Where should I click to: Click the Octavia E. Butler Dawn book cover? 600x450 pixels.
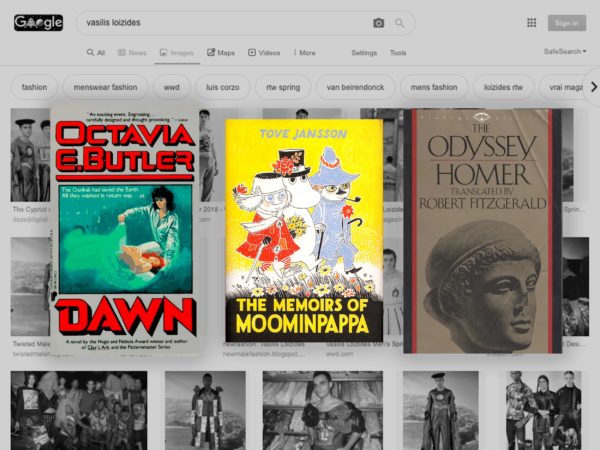pyautogui.click(x=125, y=231)
